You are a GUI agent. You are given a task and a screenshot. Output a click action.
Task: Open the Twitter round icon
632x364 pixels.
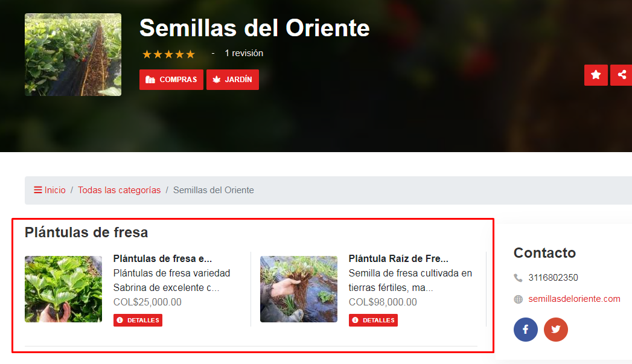coord(556,330)
